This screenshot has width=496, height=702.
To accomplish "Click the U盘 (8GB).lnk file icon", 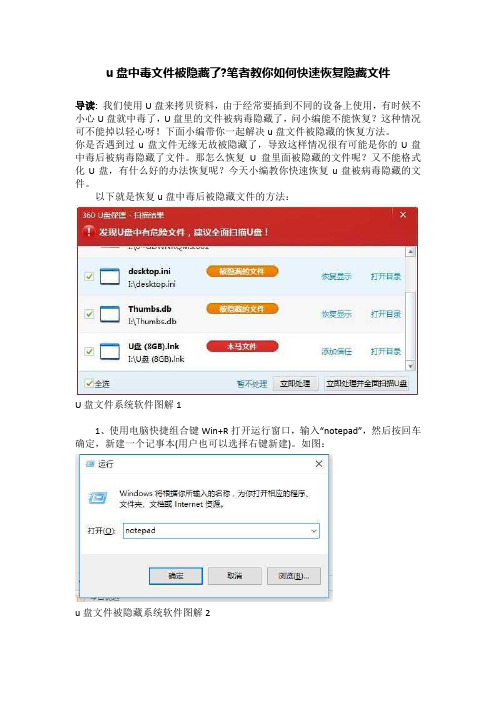I will coord(109,351).
